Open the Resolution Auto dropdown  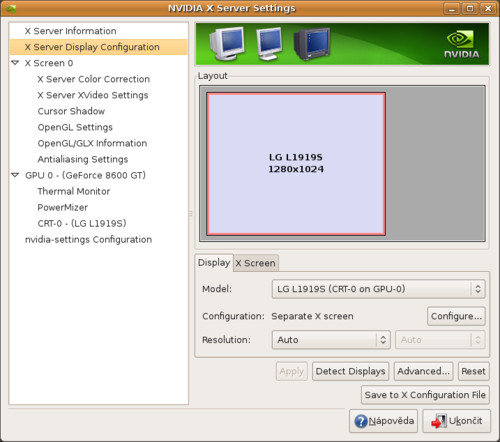point(331,340)
